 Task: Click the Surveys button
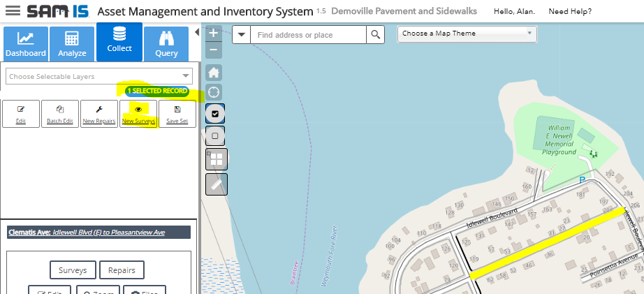point(73,270)
